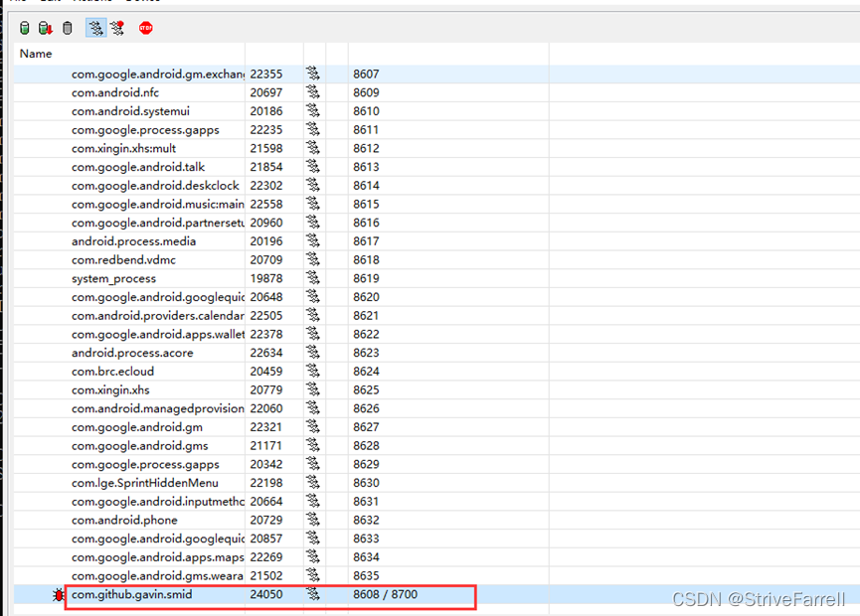Select com.android.managedprovision process
The image size is (860, 616).
coord(158,408)
